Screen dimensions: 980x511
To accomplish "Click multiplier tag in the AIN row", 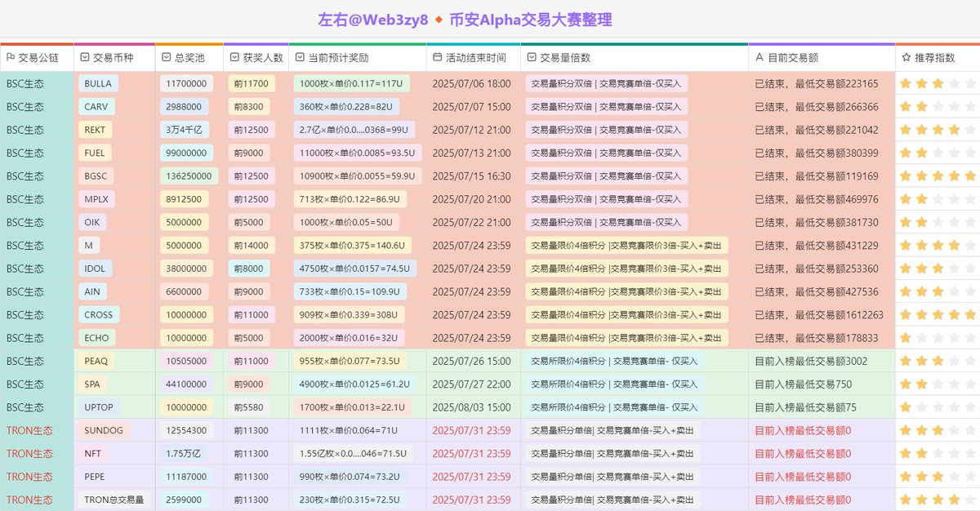I will tap(627, 291).
